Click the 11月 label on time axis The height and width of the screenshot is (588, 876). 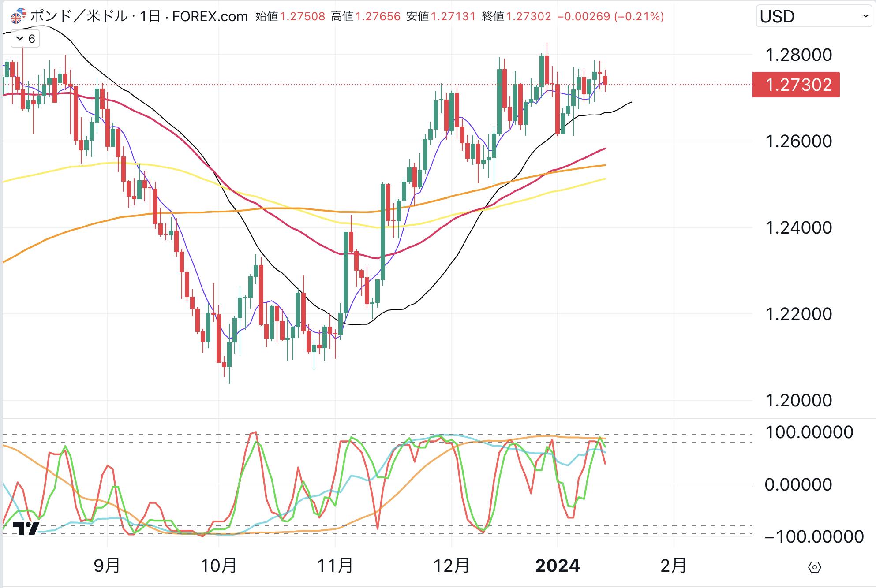pos(335,566)
